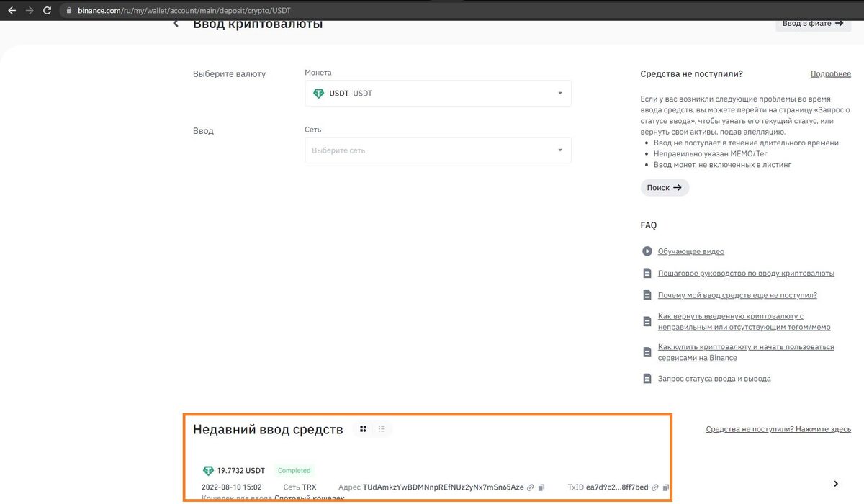Switch recent deposits to grid view
This screenshot has width=864, height=504.
pyautogui.click(x=364, y=429)
